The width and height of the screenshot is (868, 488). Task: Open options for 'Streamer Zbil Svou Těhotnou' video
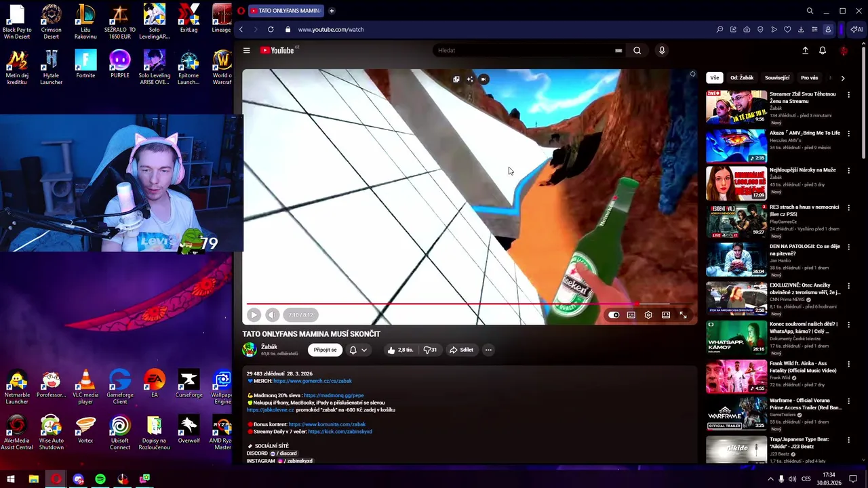tap(848, 95)
